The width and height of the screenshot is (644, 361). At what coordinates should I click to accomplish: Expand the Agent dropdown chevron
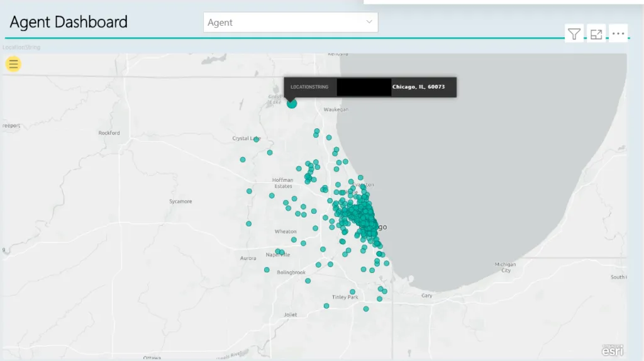tap(369, 22)
